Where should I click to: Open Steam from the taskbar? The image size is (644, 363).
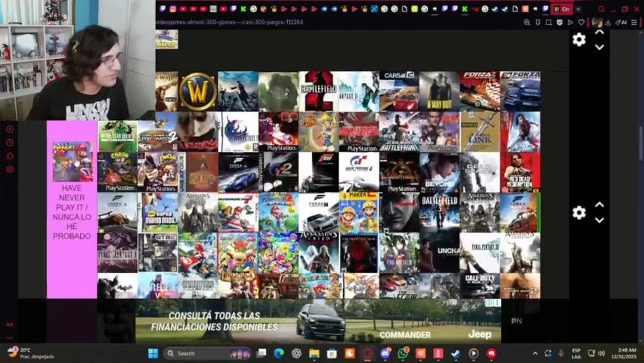(456, 353)
